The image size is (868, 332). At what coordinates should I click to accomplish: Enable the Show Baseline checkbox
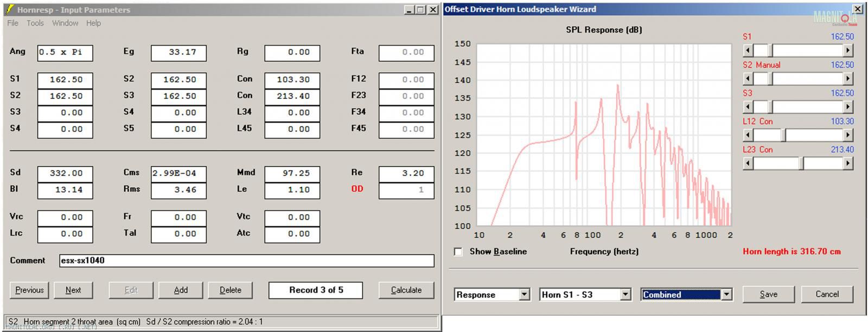pos(458,252)
